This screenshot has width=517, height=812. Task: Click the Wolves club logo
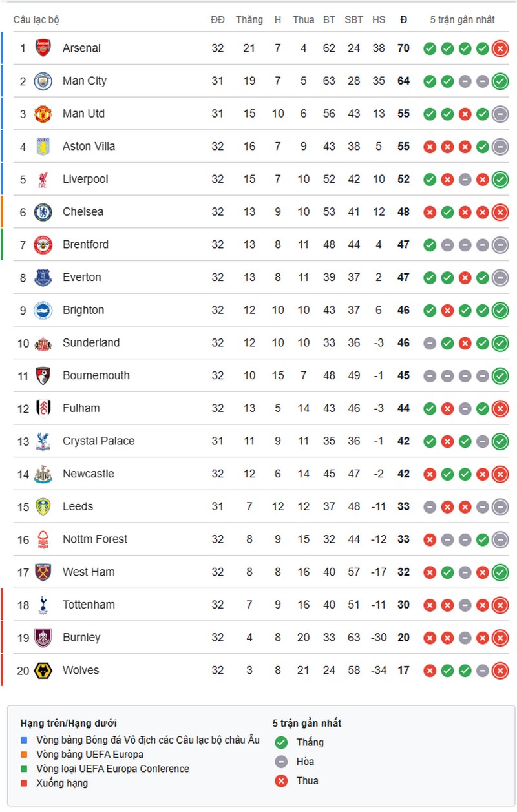point(43,671)
